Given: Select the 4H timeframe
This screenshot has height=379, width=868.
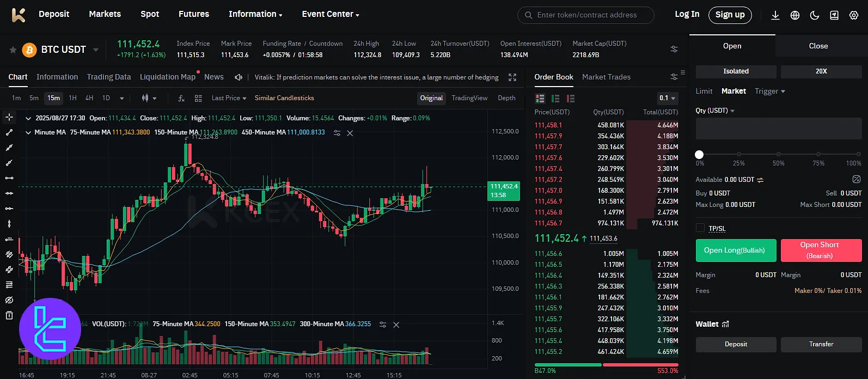Looking at the screenshot, I should [89, 98].
